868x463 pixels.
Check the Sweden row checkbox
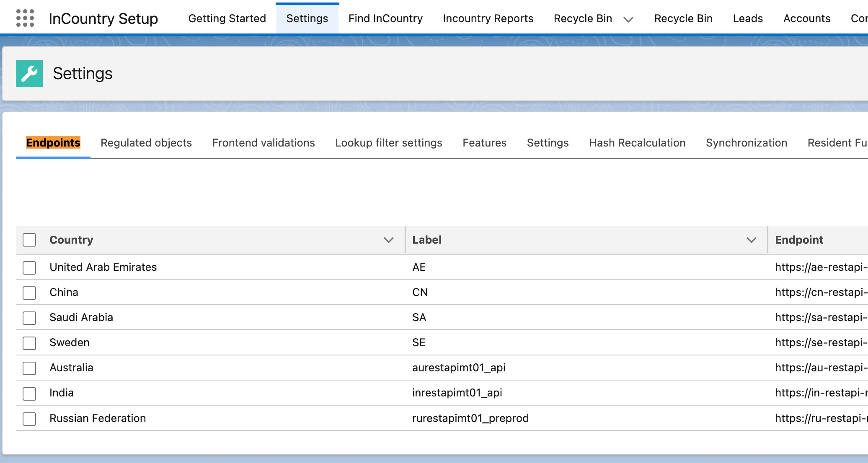29,343
